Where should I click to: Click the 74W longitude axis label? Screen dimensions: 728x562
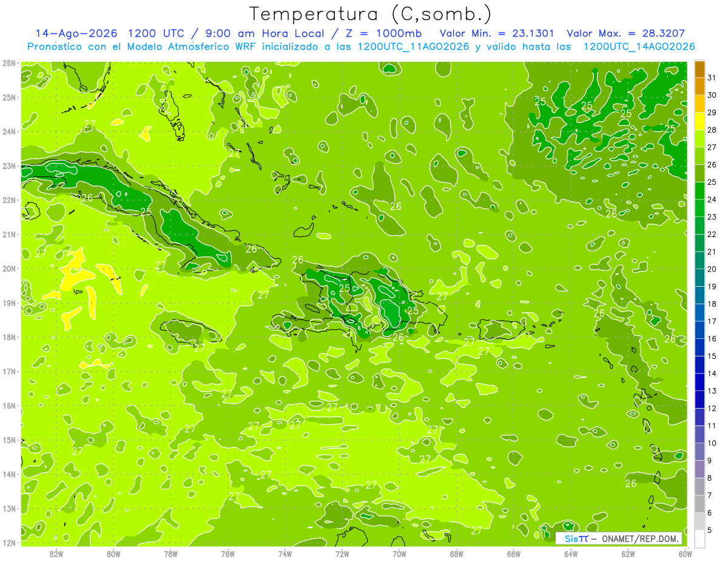pyautogui.click(x=285, y=554)
